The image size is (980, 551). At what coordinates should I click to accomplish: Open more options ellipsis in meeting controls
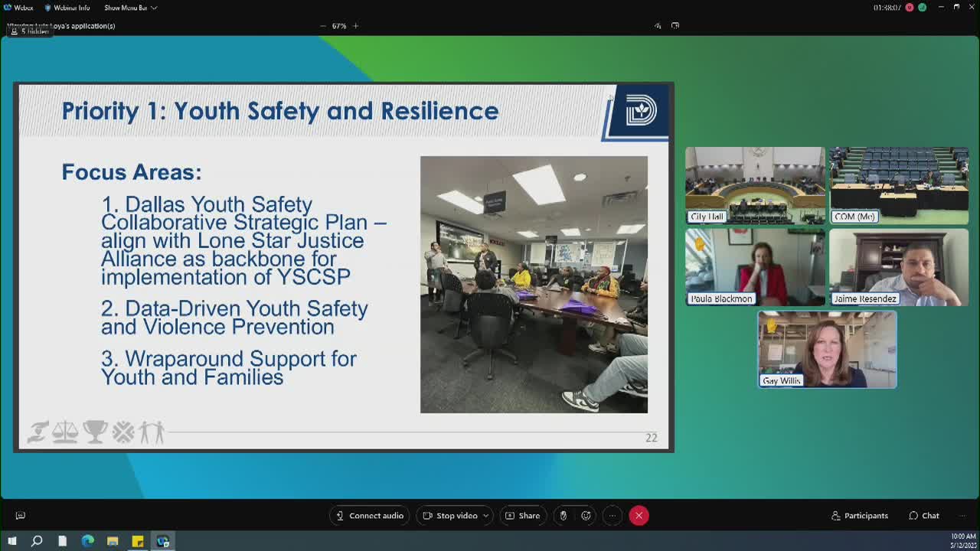(x=612, y=516)
